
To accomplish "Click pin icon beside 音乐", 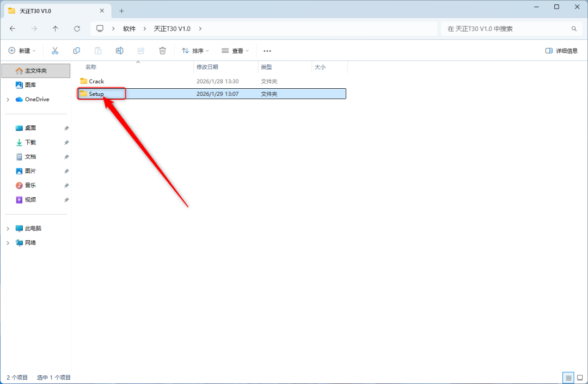I will point(66,186).
